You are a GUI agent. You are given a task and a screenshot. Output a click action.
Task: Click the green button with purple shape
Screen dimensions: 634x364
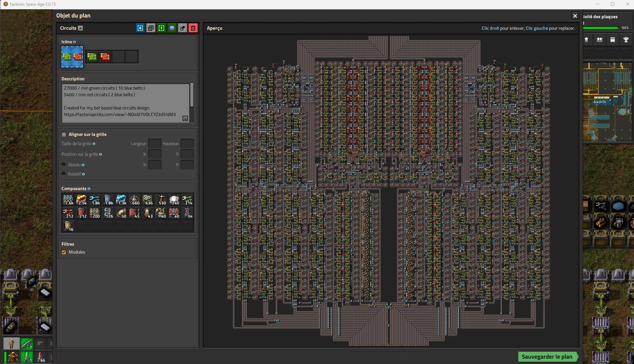(172, 28)
